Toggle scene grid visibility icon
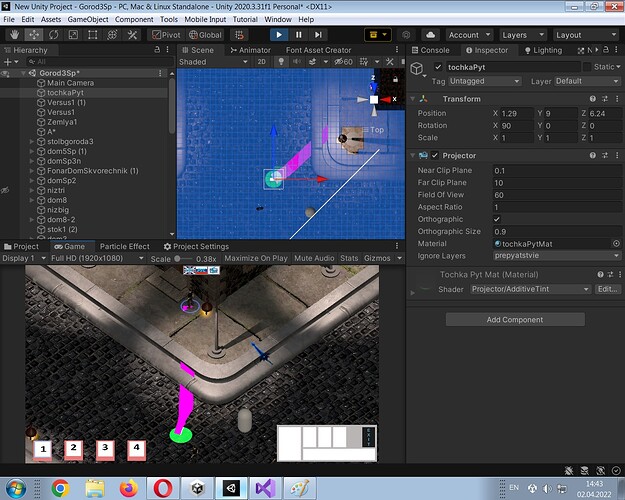This screenshot has height=500, width=625. pos(364,62)
